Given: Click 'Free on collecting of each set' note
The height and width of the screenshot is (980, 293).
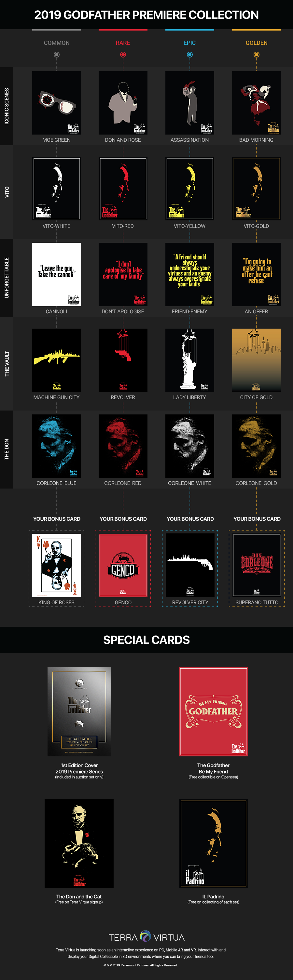Looking at the screenshot, I should [x=213, y=902].
